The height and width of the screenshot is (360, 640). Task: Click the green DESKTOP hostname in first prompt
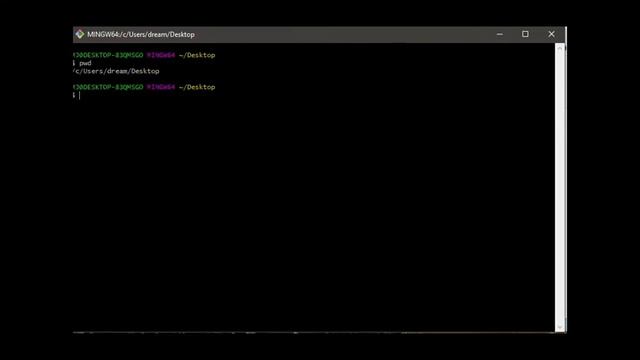pos(108,55)
